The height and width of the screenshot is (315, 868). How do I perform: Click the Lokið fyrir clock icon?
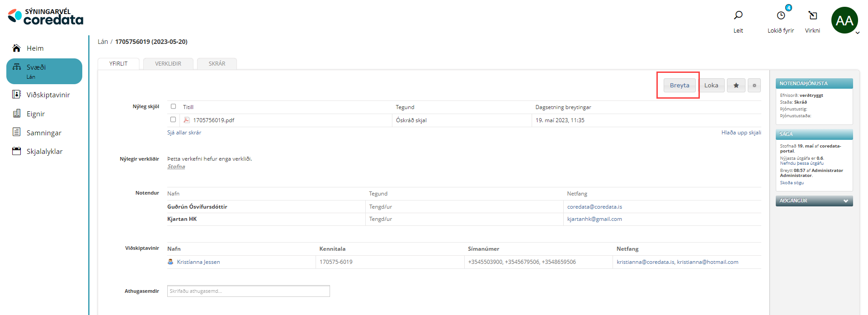point(781,16)
